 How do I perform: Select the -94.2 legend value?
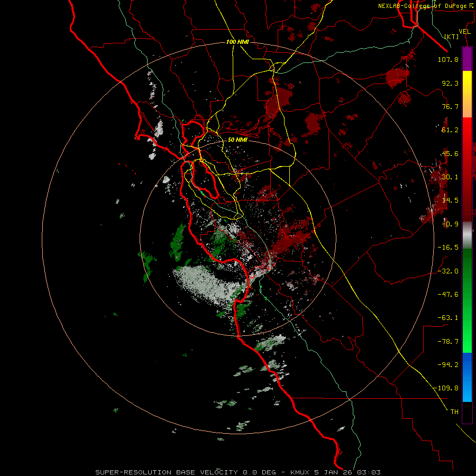click(x=448, y=365)
